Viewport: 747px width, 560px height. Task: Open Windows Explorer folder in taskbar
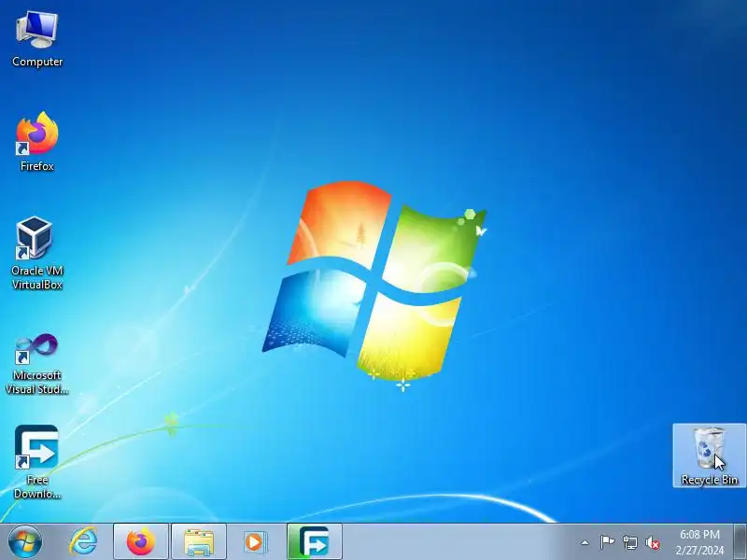click(199, 542)
